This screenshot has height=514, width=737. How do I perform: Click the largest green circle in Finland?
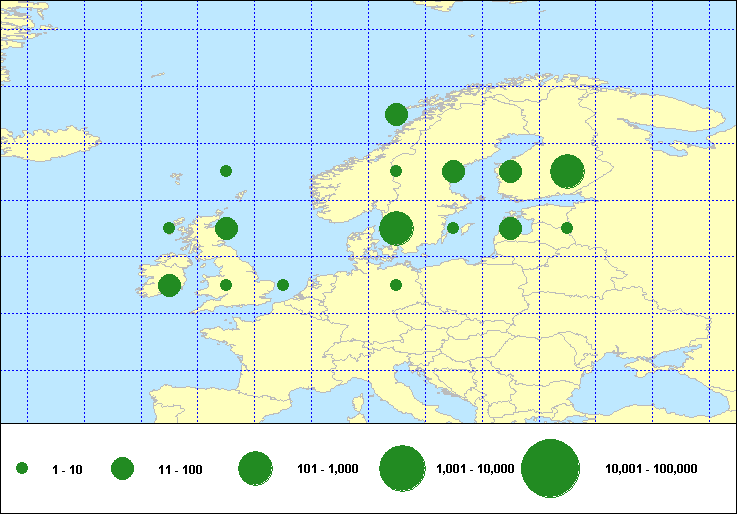567,171
